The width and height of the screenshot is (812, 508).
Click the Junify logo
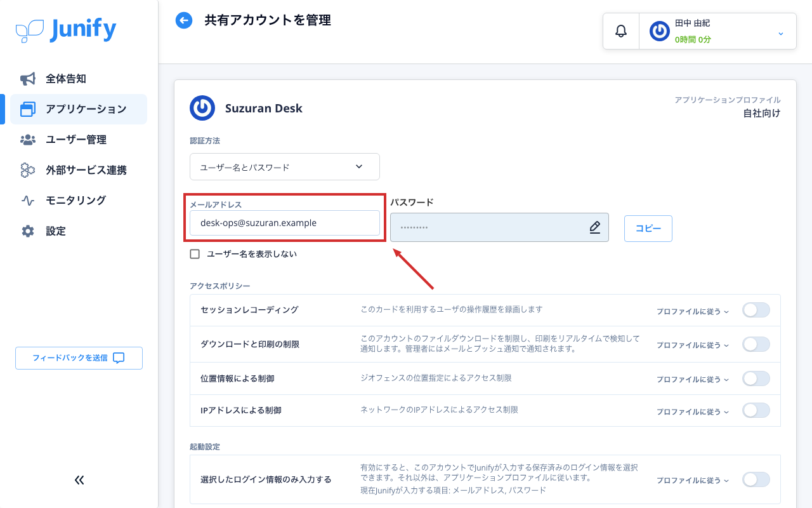click(66, 30)
